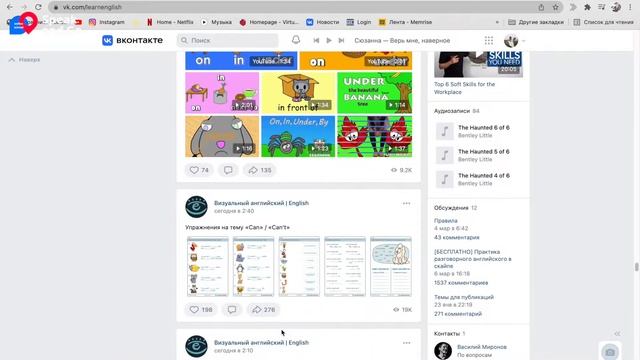The height and width of the screenshot is (360, 640).
Task: Open the browser extensions puzzle icon
Action: (587, 7)
